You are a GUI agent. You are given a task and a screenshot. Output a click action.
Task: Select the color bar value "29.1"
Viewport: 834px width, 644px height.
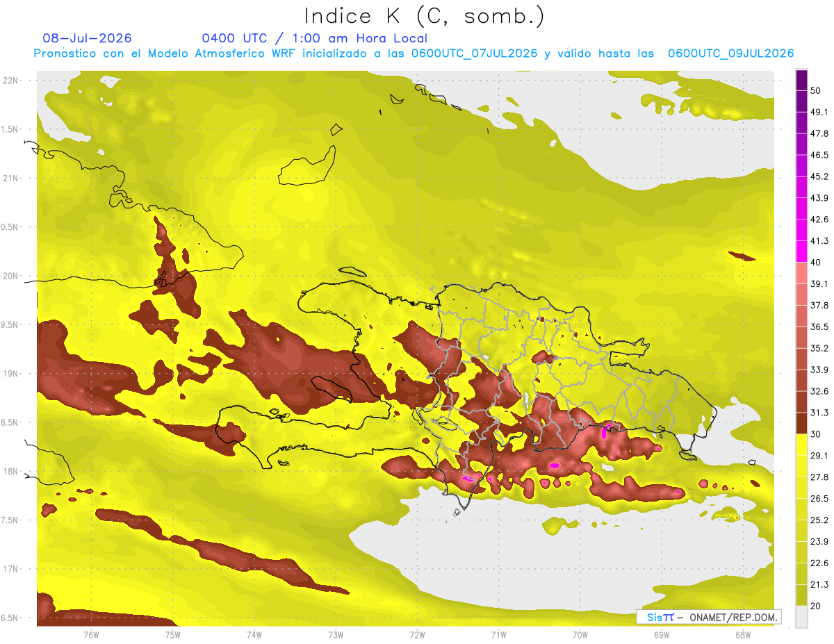[819, 456]
